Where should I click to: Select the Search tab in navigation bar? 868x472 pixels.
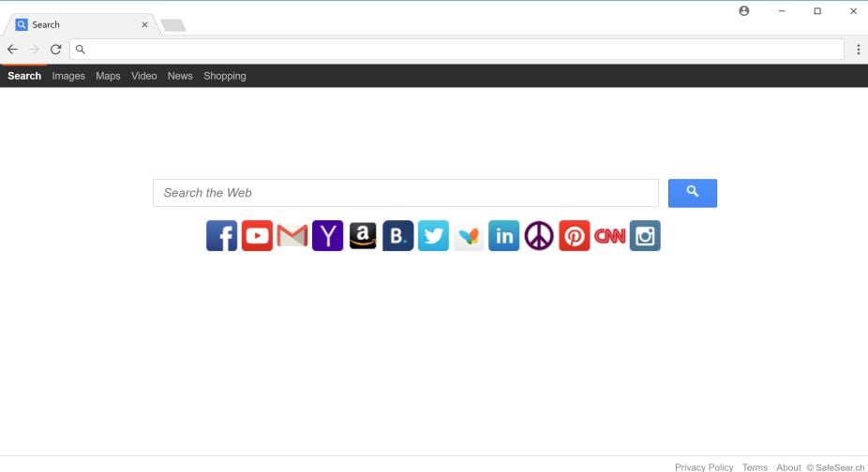[x=24, y=76]
